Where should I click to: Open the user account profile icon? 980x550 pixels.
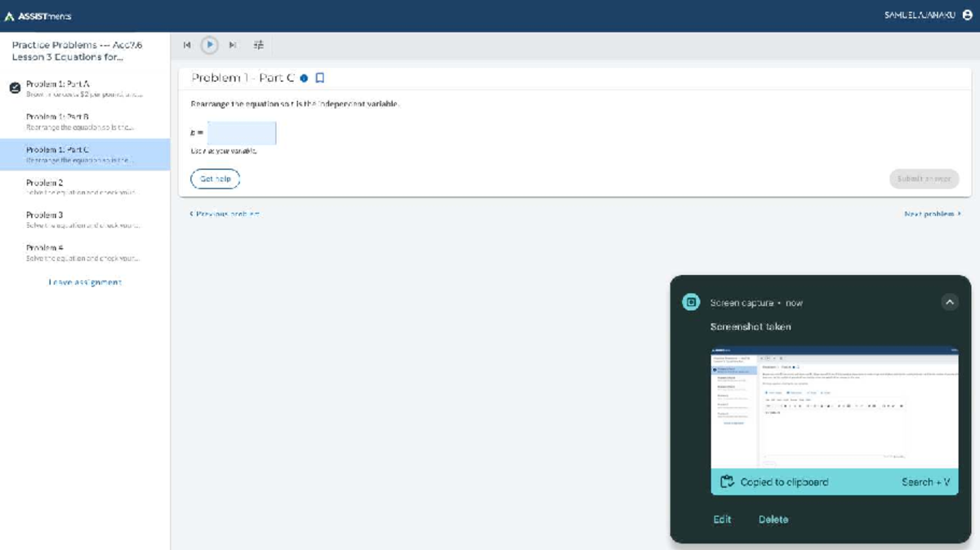(x=968, y=16)
